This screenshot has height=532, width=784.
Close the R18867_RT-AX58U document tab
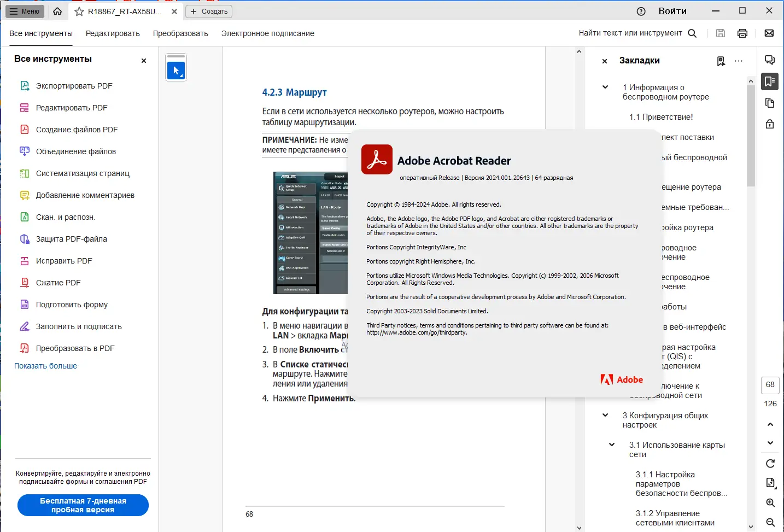pos(174,11)
